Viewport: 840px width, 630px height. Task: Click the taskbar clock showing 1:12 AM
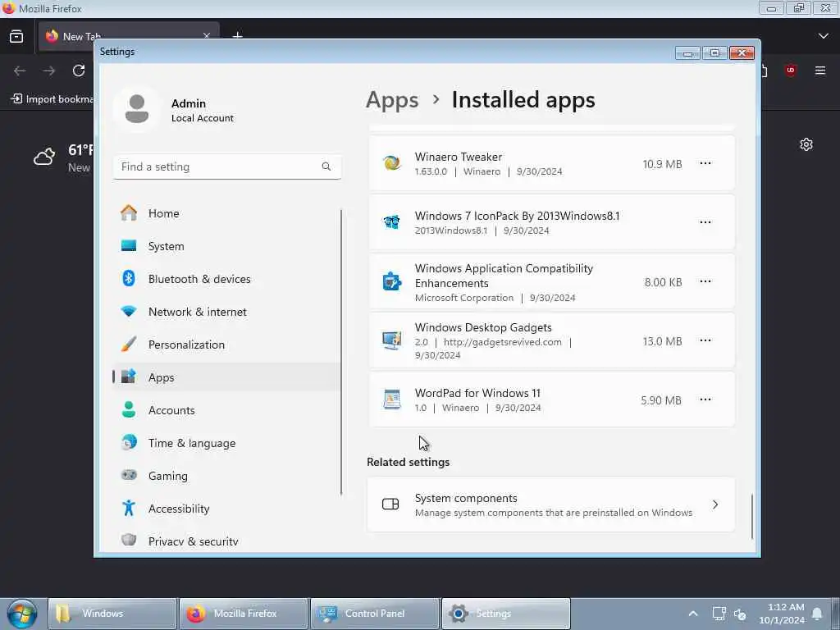point(782,614)
